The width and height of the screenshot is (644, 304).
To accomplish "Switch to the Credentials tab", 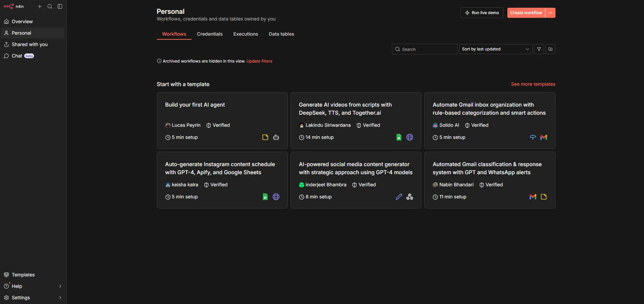I will click(210, 34).
